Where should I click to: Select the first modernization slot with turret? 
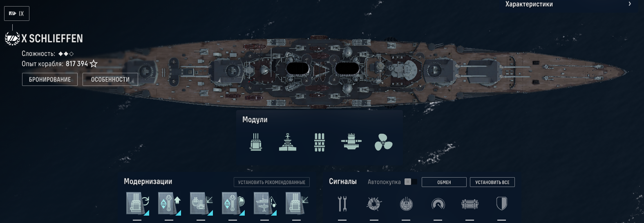138,203
